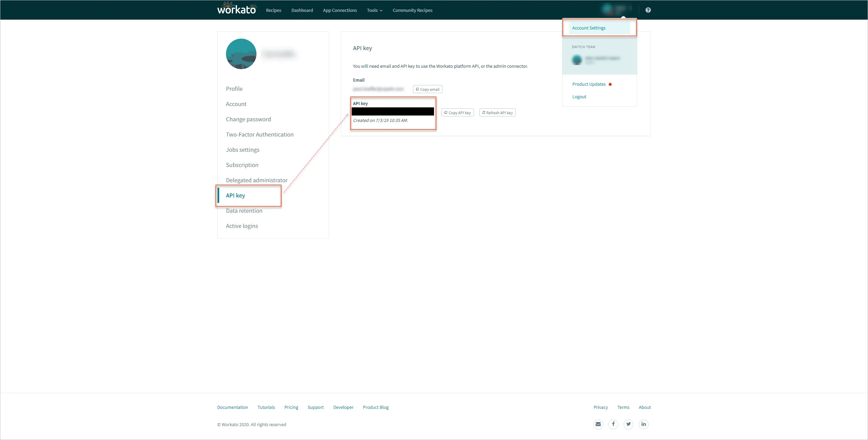Open Community Recipes in the navigation bar
Image resolution: width=868 pixels, height=440 pixels.
[x=413, y=11]
